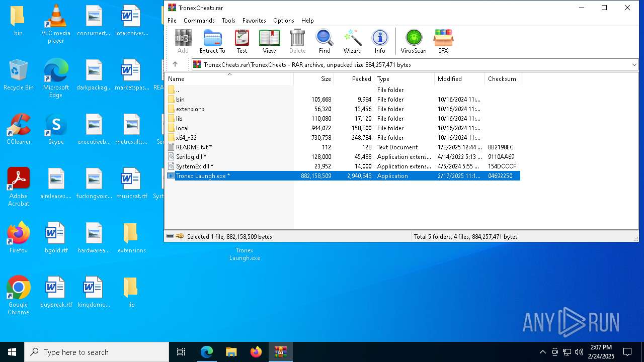Open VLC media player desktop icon
The width and height of the screenshot is (644, 362).
pos(56,24)
